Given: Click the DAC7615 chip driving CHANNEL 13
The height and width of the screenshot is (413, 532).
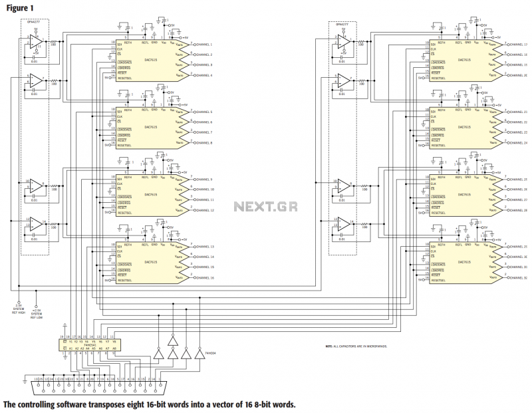Looking at the screenshot, I should coord(153,263).
